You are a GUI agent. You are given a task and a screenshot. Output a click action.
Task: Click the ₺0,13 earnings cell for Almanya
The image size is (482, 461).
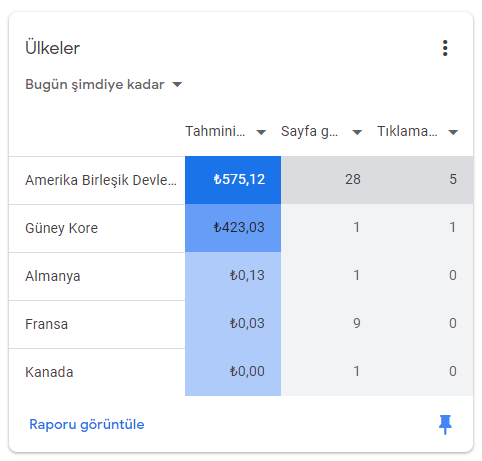click(233, 276)
